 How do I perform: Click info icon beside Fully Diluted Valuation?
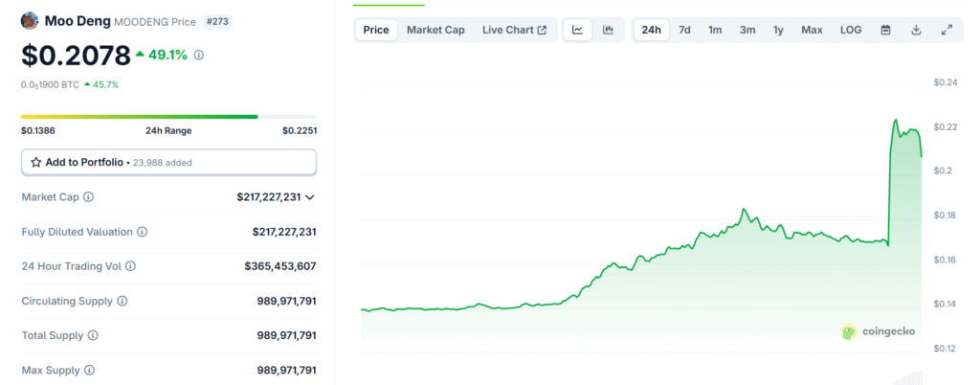(x=143, y=232)
